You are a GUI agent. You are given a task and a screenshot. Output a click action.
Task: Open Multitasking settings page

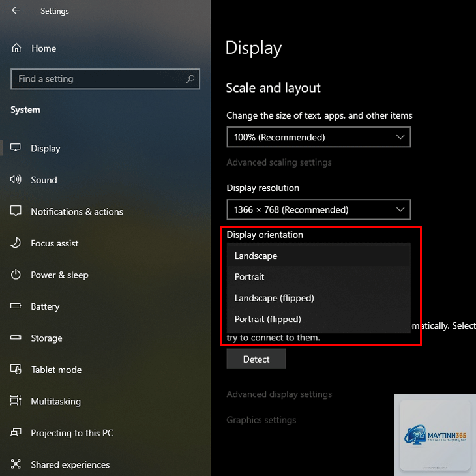[x=56, y=401]
